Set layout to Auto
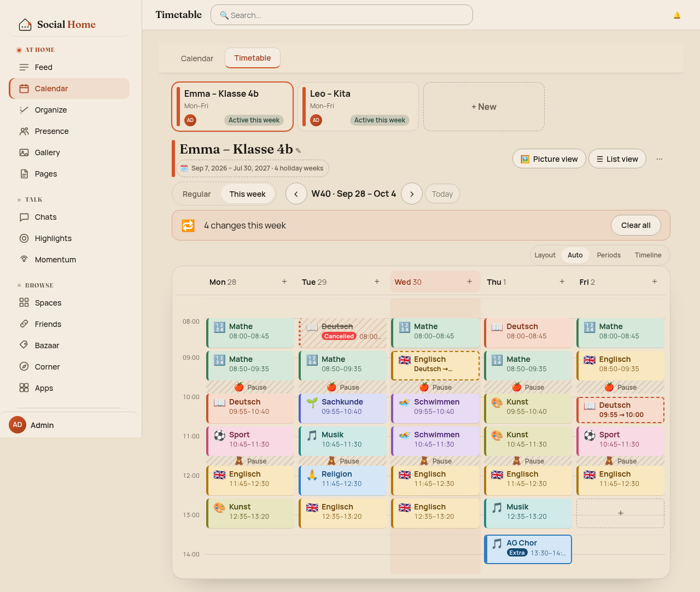Screen dimensions: 700x592 pyautogui.click(x=575, y=255)
